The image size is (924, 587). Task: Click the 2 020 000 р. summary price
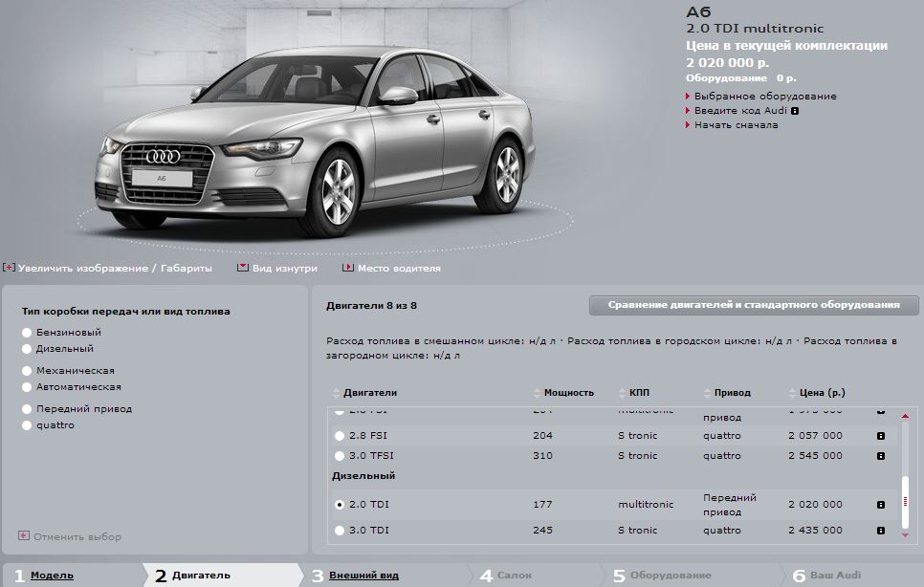727,62
